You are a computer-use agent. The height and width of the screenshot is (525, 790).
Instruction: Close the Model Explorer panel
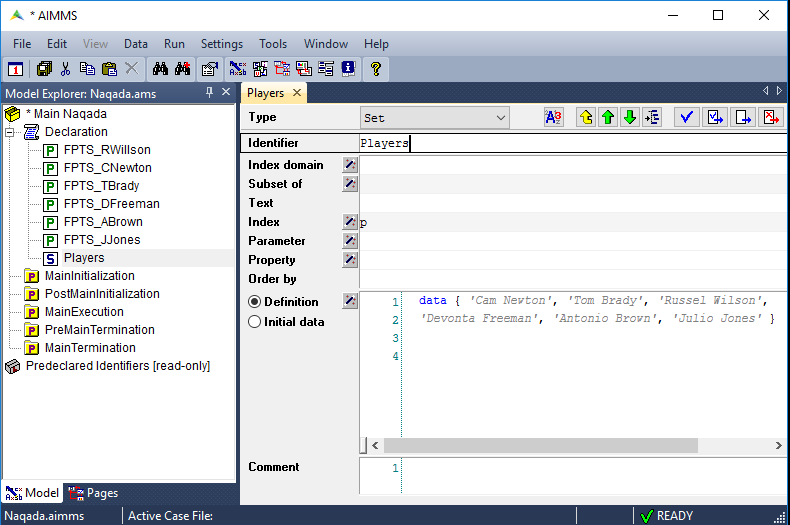click(x=226, y=92)
